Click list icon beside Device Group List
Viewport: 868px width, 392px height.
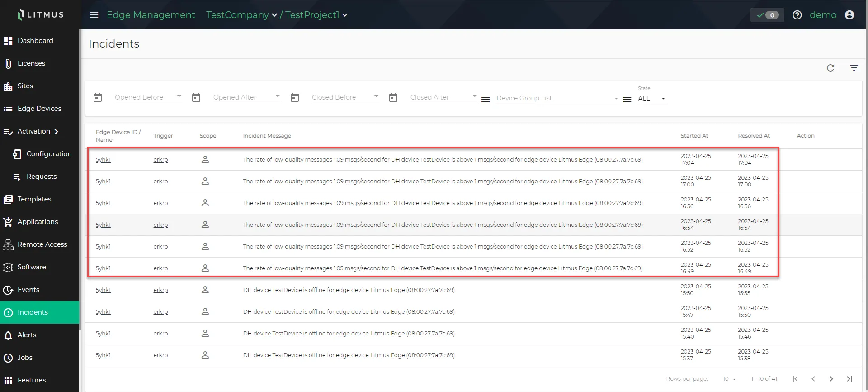click(x=486, y=100)
